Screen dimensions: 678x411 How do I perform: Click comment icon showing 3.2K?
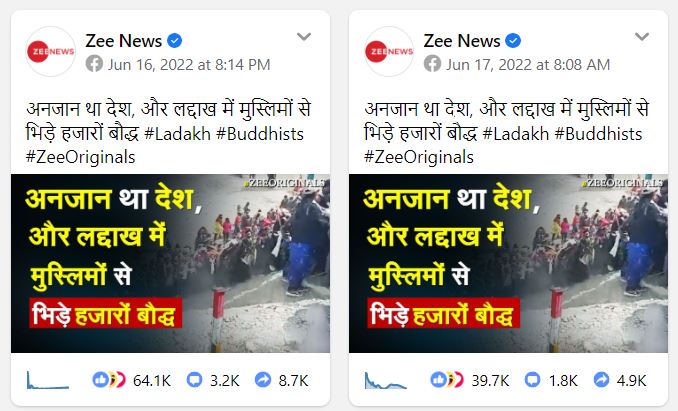click(194, 380)
